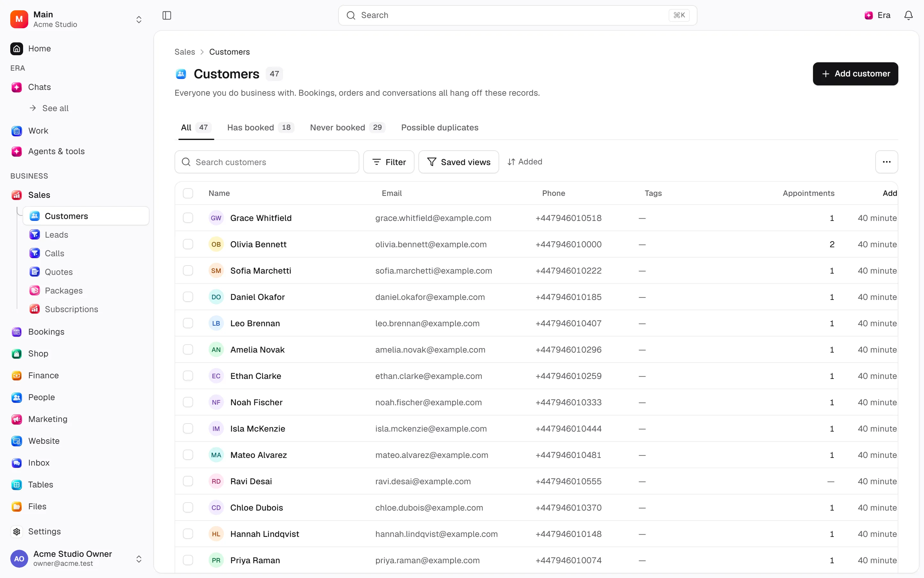Focus the global Search bar
924x578 pixels.
(x=518, y=15)
